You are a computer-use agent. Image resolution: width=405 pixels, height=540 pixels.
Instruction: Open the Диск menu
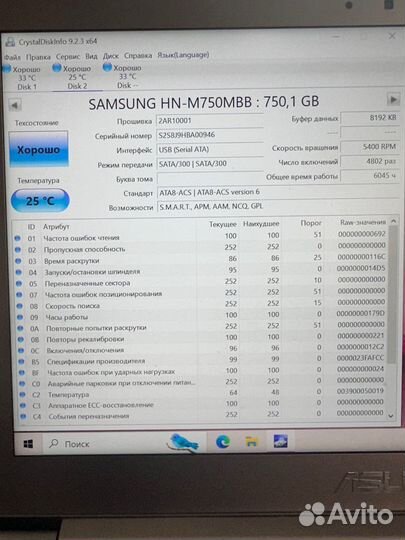pos(111,56)
